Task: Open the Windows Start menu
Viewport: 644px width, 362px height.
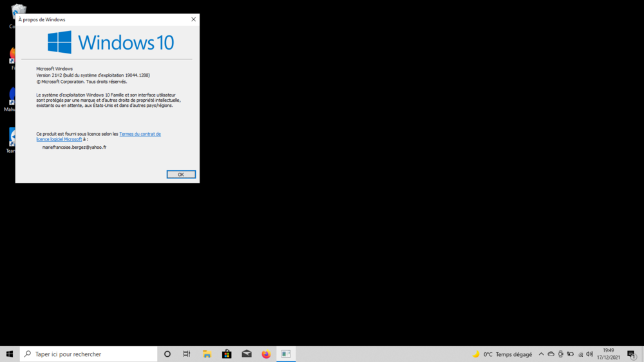Action: point(10,354)
